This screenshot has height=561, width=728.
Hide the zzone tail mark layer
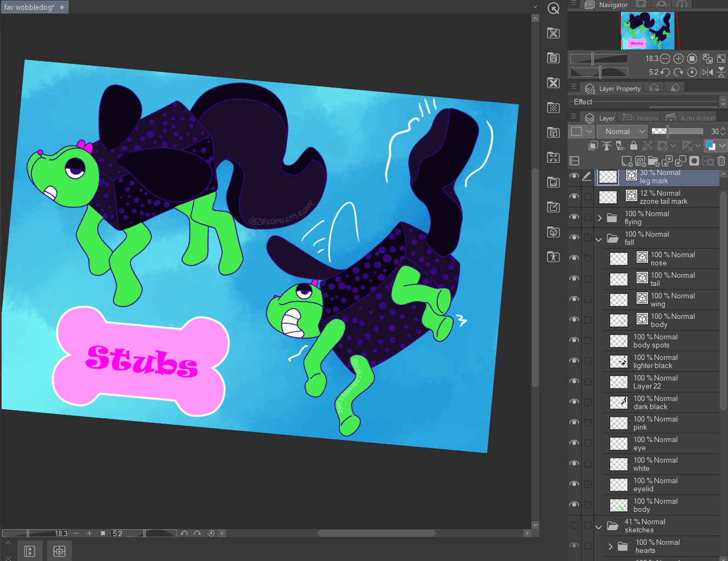(x=575, y=197)
